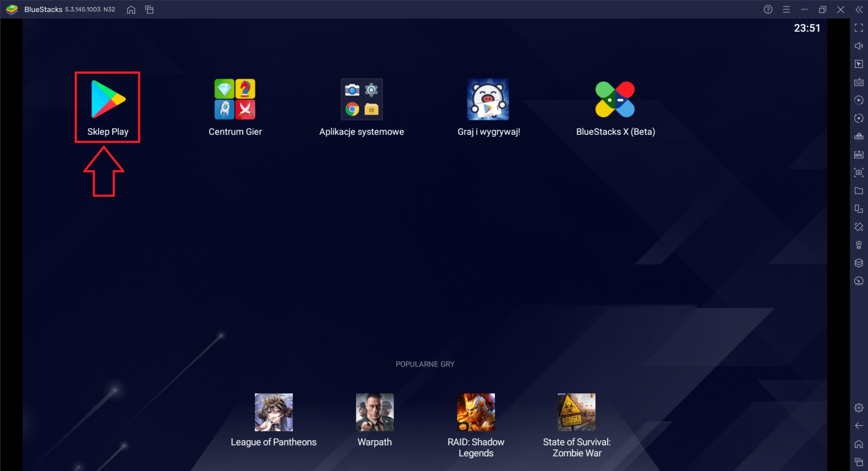Click the sync operations circular icon

tap(859, 118)
